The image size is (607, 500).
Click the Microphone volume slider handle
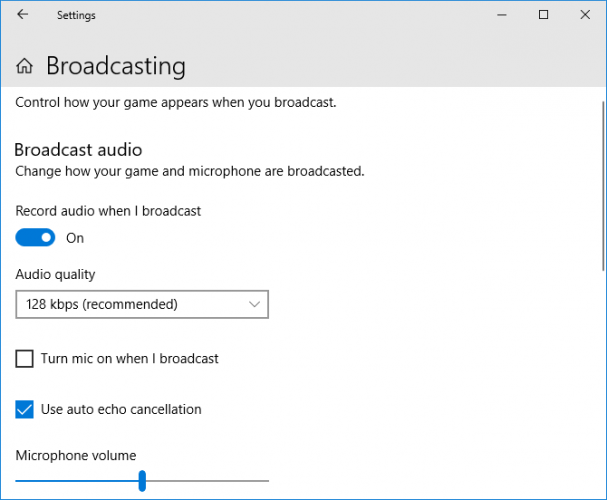[x=142, y=481]
